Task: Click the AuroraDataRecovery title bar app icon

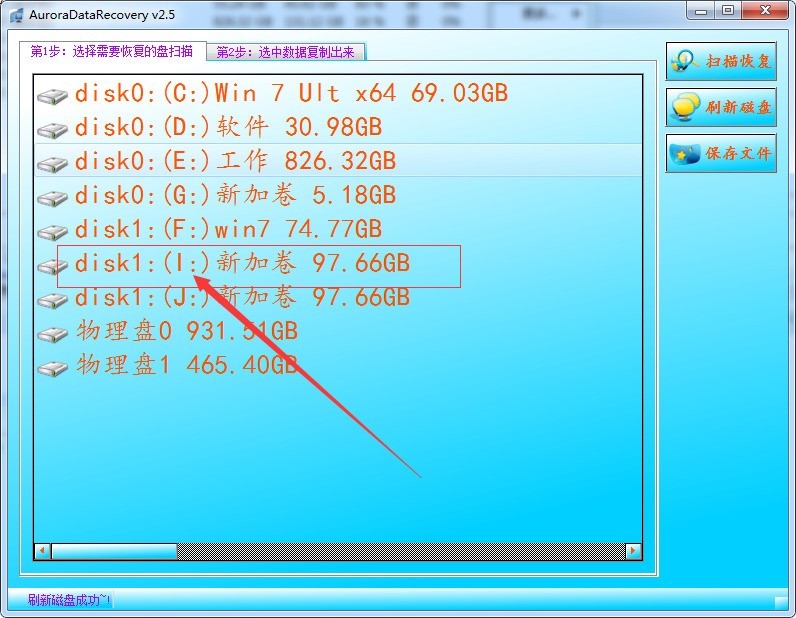Action: point(16,15)
